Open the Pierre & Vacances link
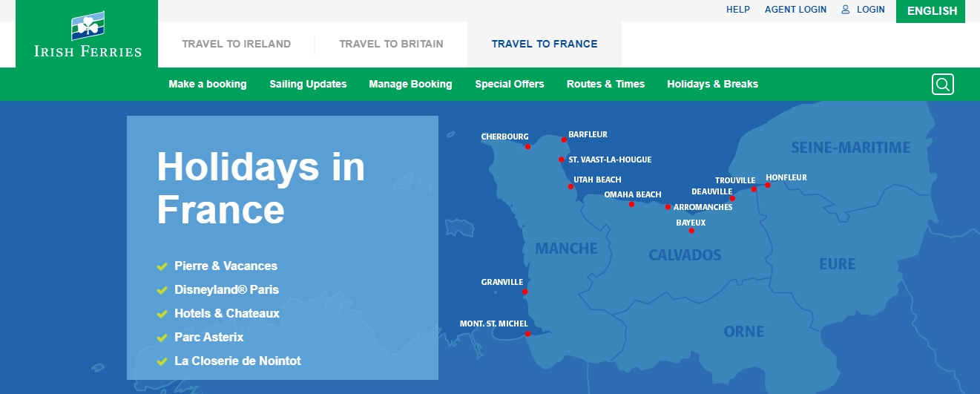Image resolution: width=980 pixels, height=394 pixels. tap(226, 266)
